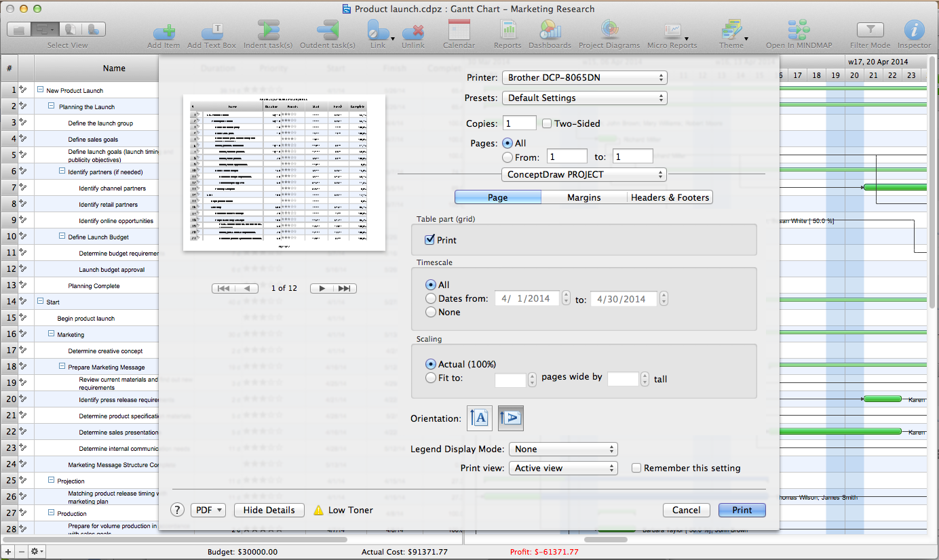Open the Calendar from the toolbar
Viewport: 939px width, 560px height.
459,30
